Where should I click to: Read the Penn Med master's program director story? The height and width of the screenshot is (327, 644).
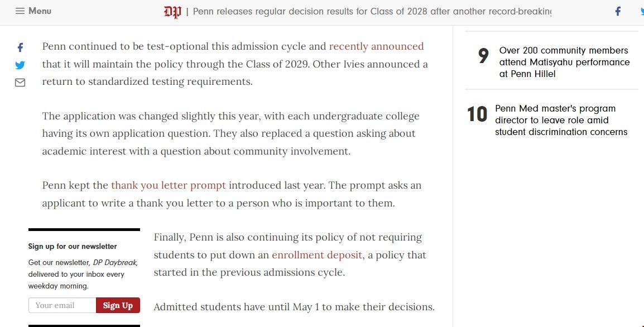click(561, 120)
